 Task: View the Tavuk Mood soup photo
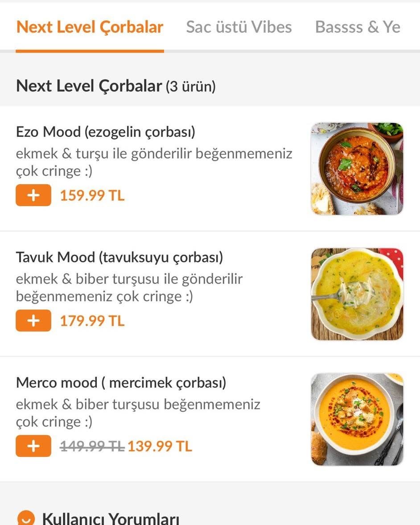point(357,294)
